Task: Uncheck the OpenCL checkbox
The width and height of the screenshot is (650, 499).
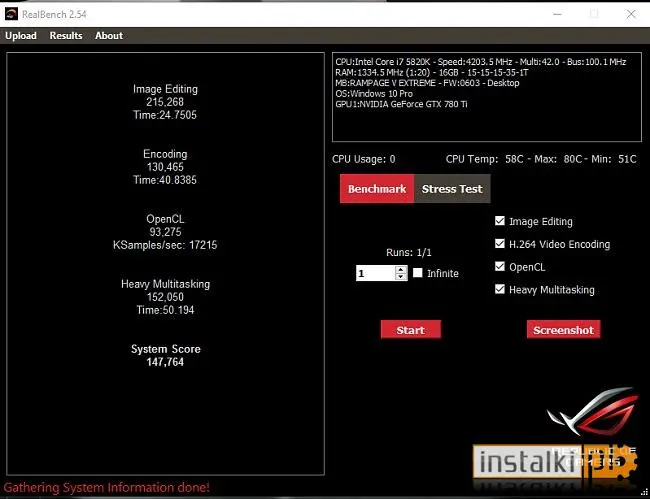Action: (500, 266)
